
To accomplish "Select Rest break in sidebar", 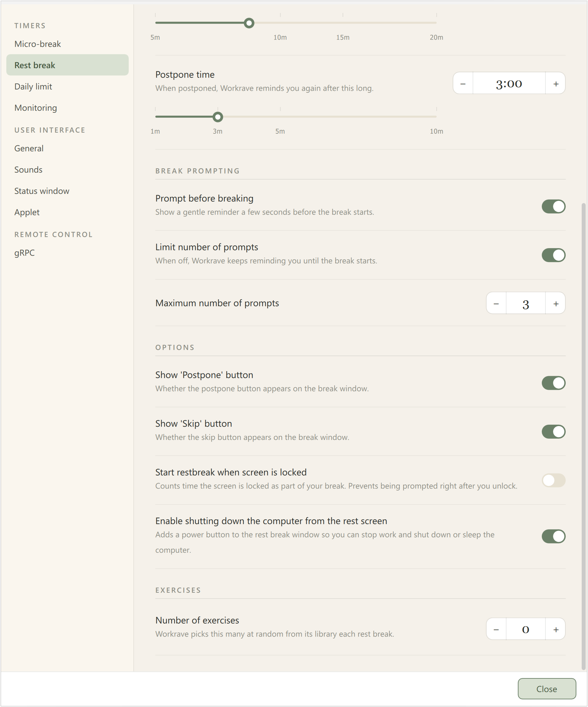I will [x=68, y=65].
